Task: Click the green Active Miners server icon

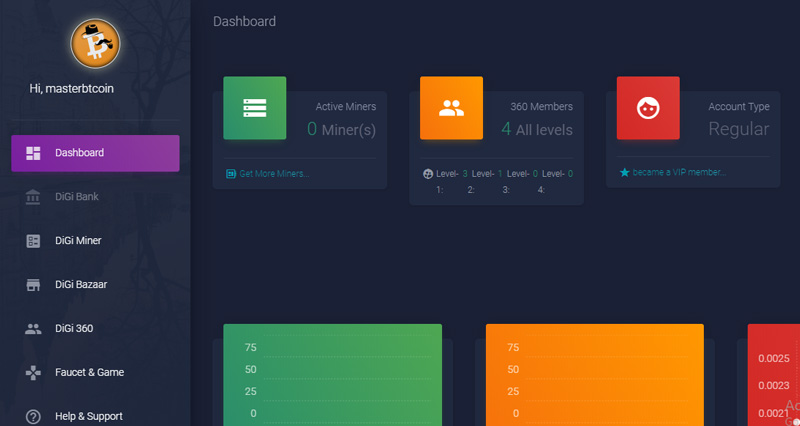Action: [254, 108]
